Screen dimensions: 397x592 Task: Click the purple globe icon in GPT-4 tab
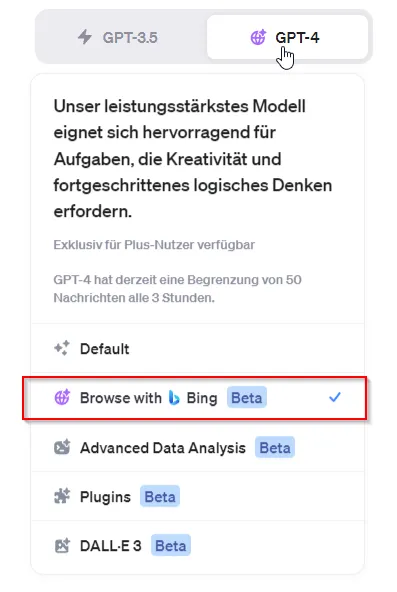[259, 37]
